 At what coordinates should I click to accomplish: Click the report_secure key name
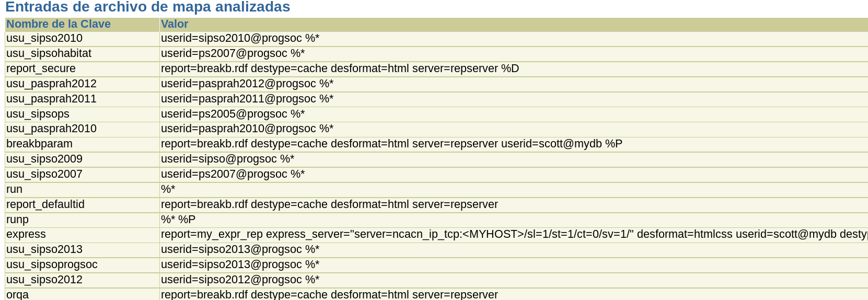pos(41,69)
